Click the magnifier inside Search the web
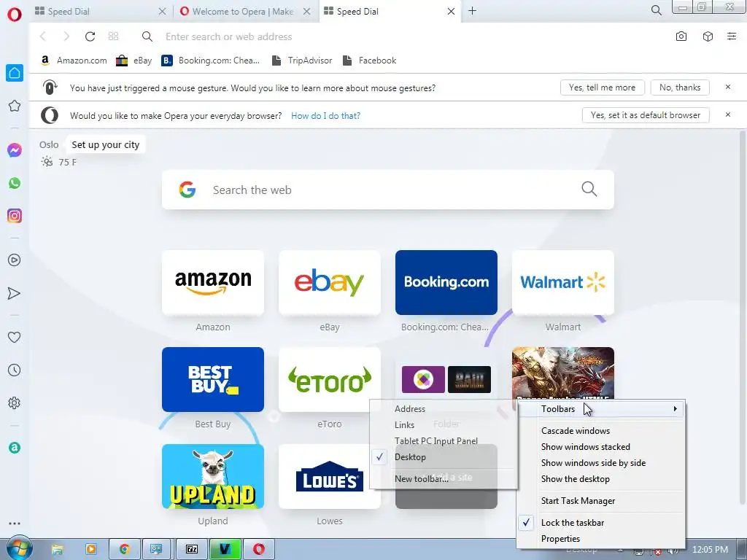 [589, 189]
